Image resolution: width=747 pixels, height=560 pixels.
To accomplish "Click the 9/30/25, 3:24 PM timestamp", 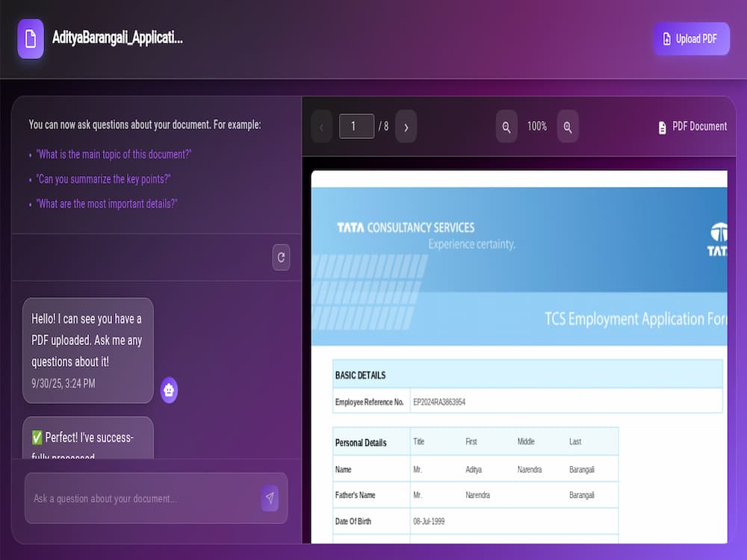I will tap(63, 383).
